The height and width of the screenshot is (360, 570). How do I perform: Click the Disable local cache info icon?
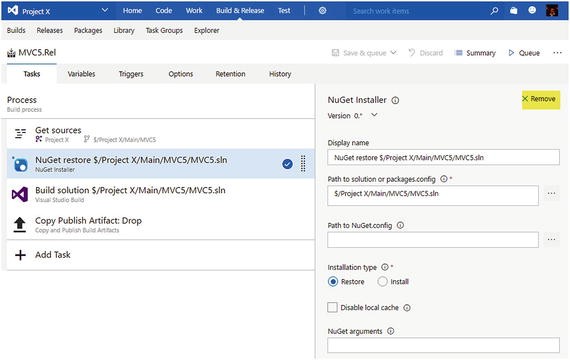(407, 308)
